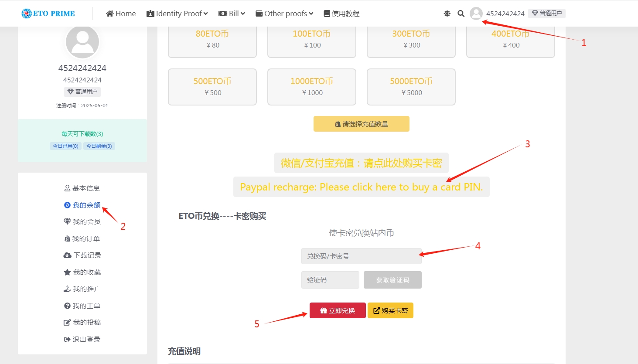Expand the Bill dropdown menu

point(232,14)
